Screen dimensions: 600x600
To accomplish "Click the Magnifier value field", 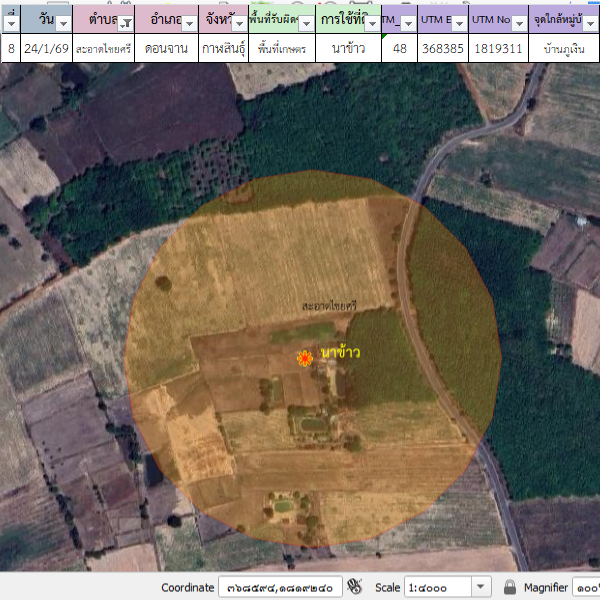I will tap(585, 587).
